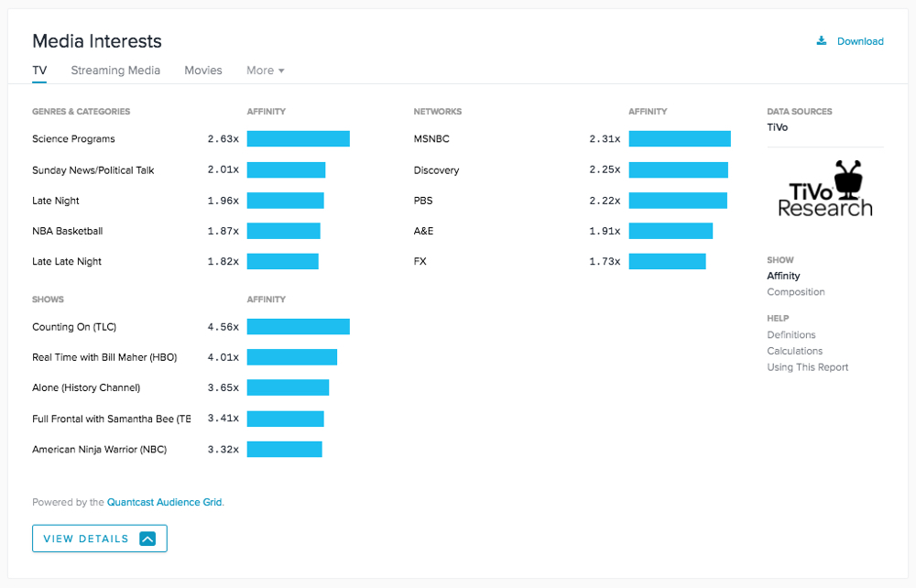Click the 4.01x affinity value

coord(224,357)
